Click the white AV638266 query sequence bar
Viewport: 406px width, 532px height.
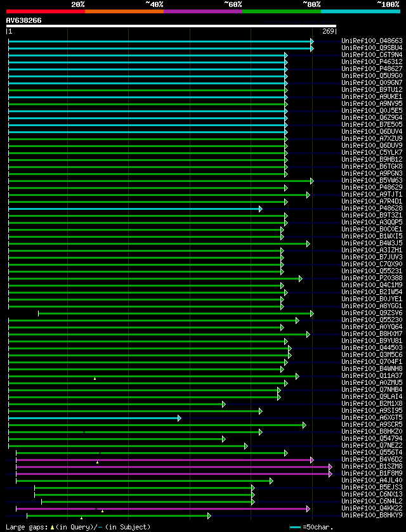(x=171, y=26)
